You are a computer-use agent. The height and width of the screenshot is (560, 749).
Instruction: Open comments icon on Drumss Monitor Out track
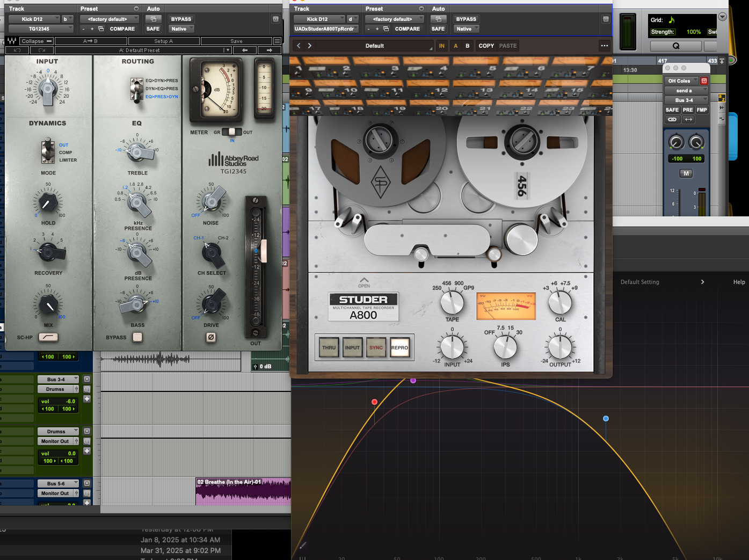click(87, 441)
